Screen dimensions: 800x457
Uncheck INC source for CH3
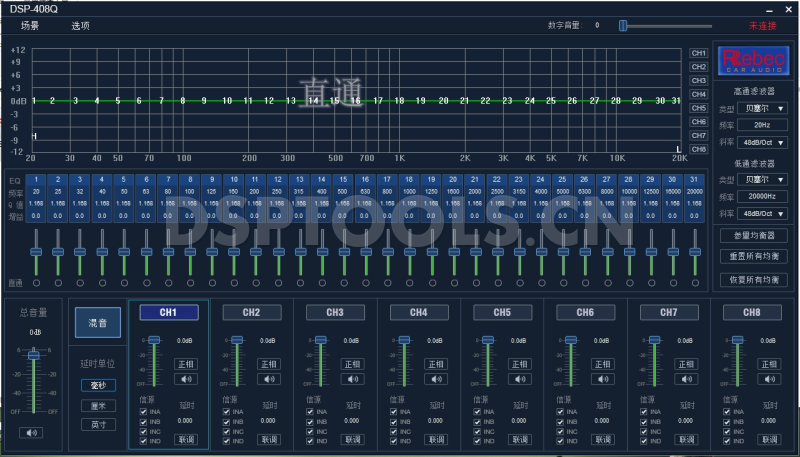coord(310,431)
